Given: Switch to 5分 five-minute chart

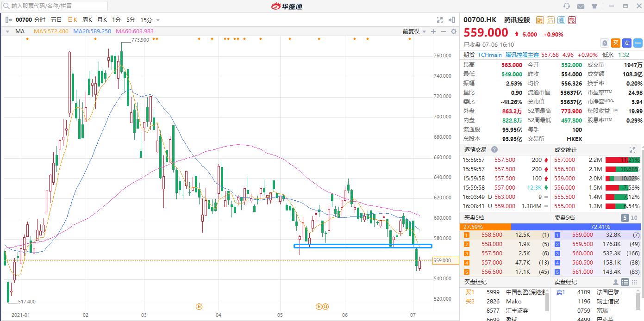Looking at the screenshot, I should [131, 20].
